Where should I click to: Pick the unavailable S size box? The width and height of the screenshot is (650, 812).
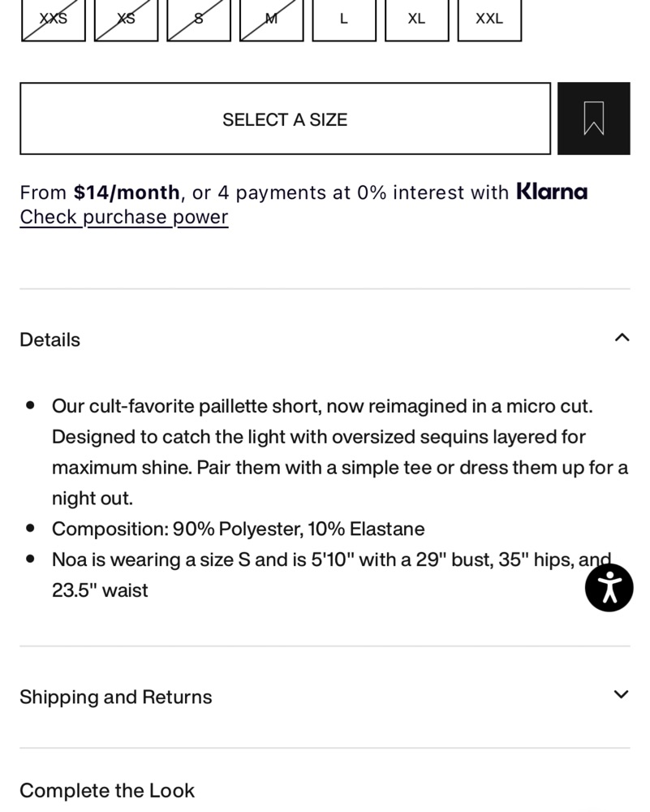(x=199, y=19)
